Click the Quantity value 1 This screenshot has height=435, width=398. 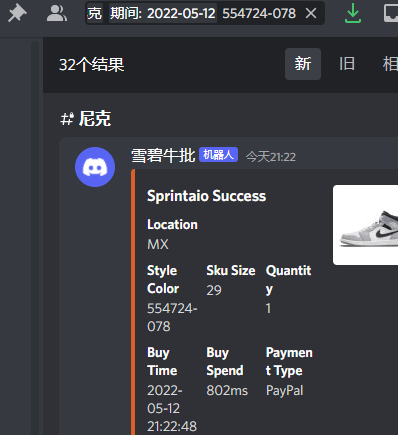tap(268, 308)
